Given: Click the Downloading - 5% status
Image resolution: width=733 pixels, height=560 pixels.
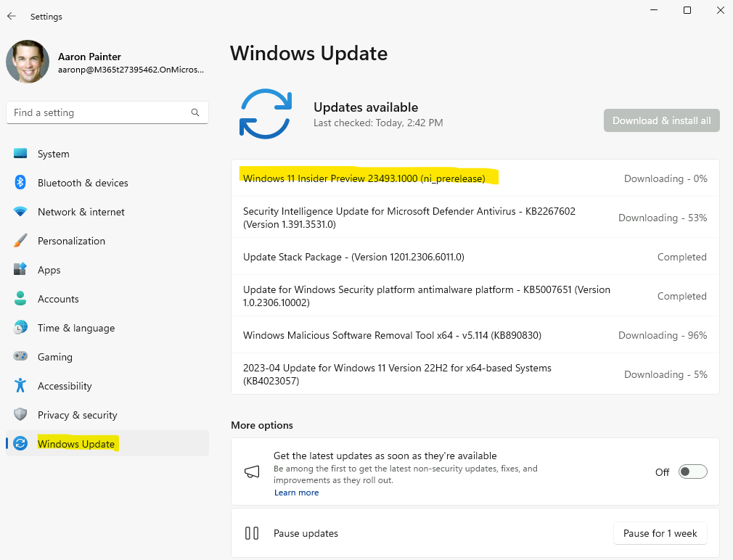Looking at the screenshot, I should (666, 374).
